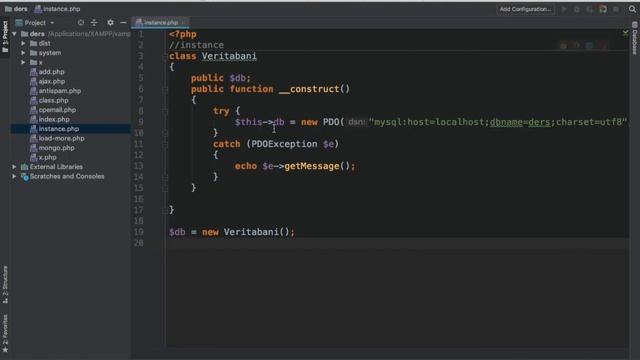Open x.php in project tree
640x360 pixels.
pos(48,158)
